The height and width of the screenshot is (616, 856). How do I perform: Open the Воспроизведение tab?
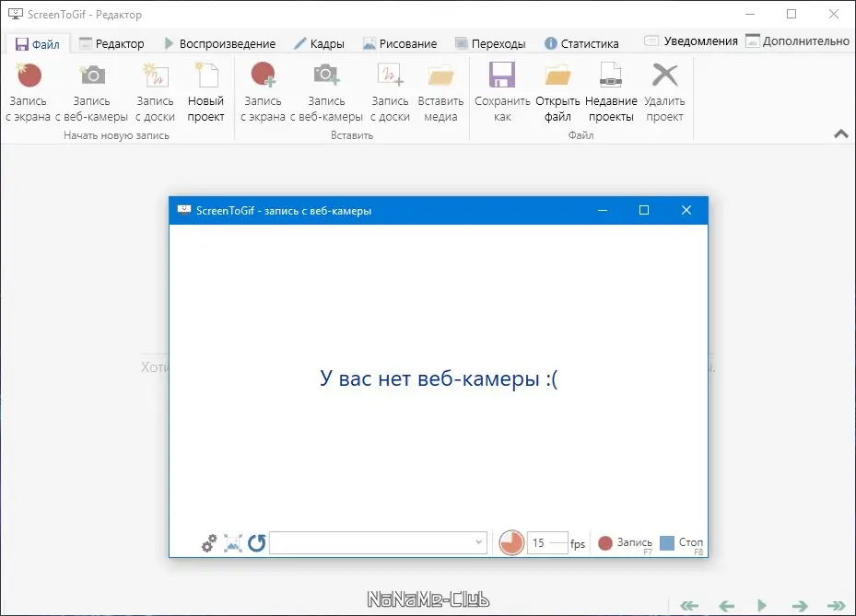[220, 43]
